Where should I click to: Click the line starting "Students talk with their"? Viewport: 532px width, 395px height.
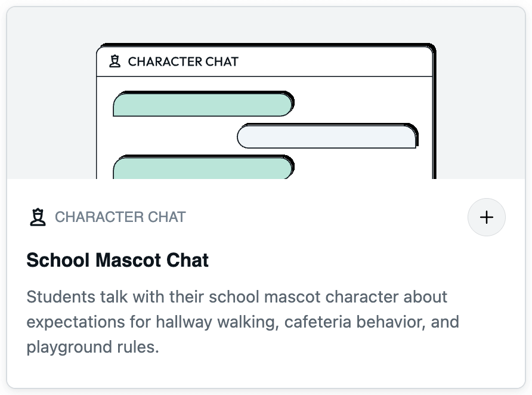pyautogui.click(x=237, y=297)
